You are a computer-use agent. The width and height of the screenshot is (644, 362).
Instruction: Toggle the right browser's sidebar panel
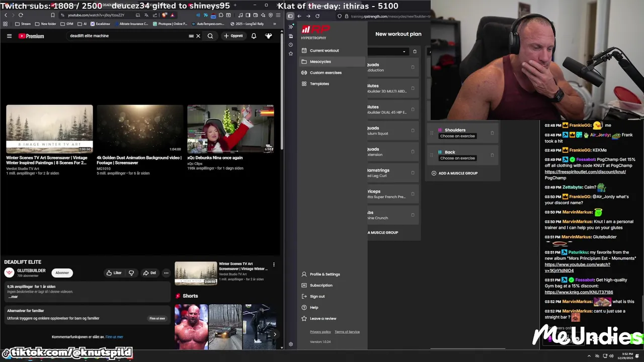(x=290, y=16)
